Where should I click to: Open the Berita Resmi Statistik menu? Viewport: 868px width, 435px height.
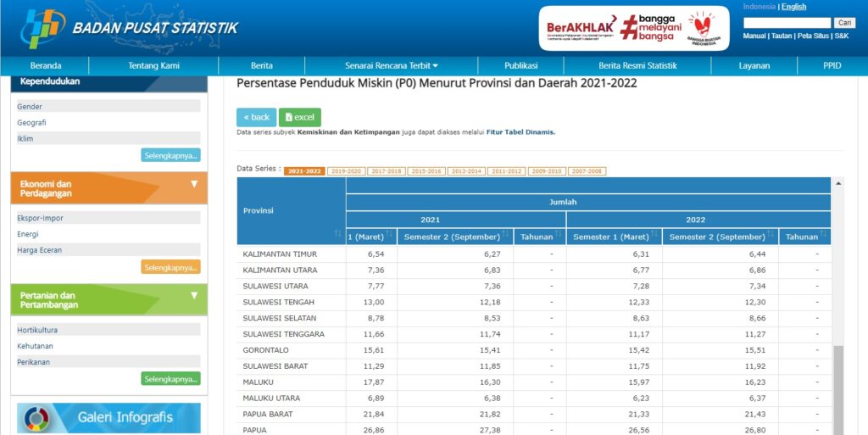(x=637, y=66)
